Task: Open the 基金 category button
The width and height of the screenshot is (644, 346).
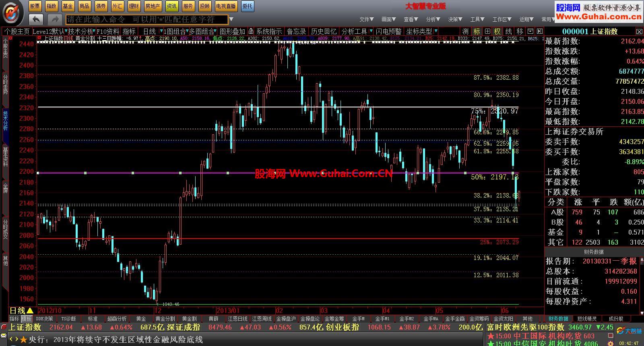Action: [68, 6]
